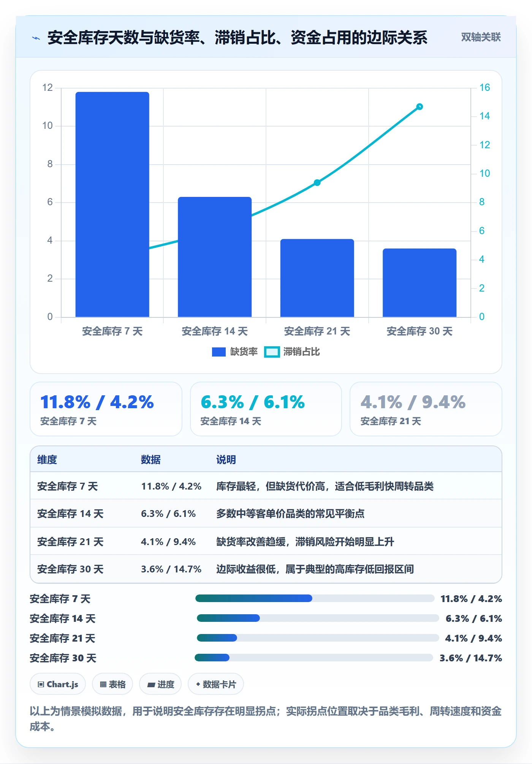The height and width of the screenshot is (764, 532).
Task: Click the 双轴关联 badge in header
Action: [x=481, y=37]
